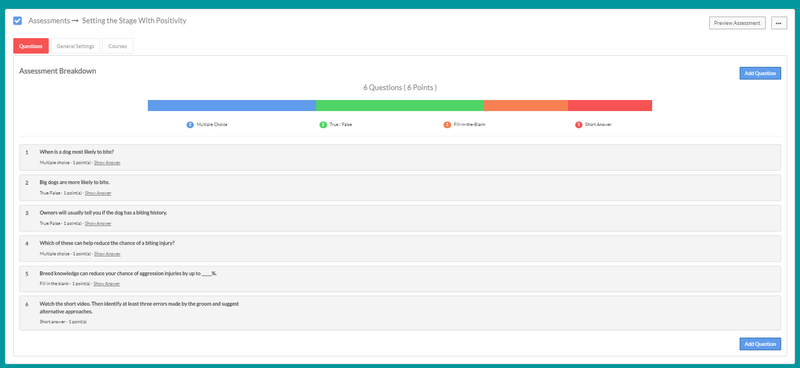Click the Preview Assessment button
Screen dimensions: 800x368
click(737, 23)
